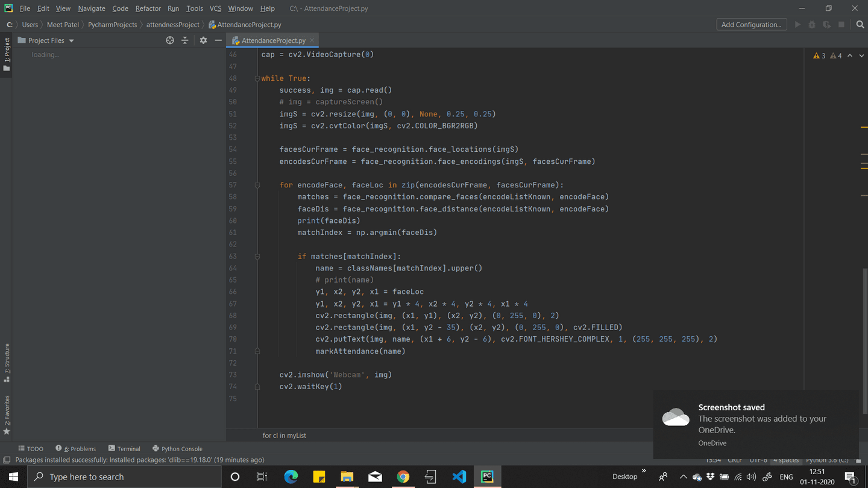Image resolution: width=868 pixels, height=488 pixels.
Task: Collapse the while True block fold marker
Action: coord(257,78)
